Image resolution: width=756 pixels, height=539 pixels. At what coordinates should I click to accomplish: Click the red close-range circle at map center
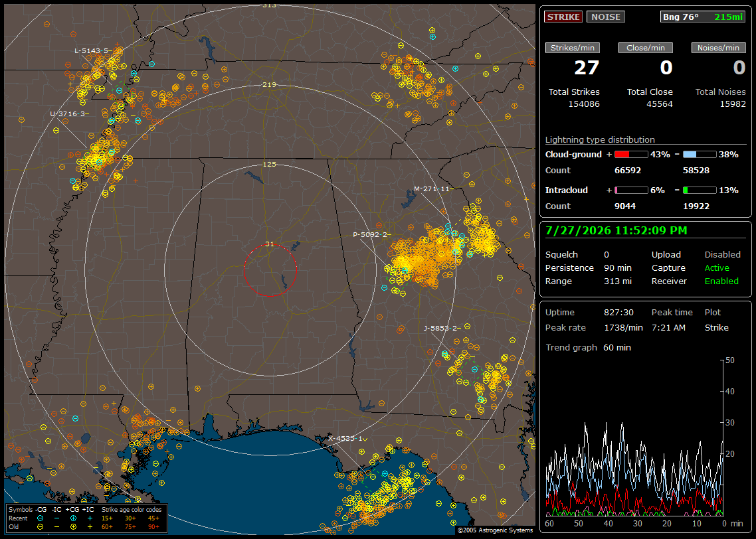(x=270, y=270)
